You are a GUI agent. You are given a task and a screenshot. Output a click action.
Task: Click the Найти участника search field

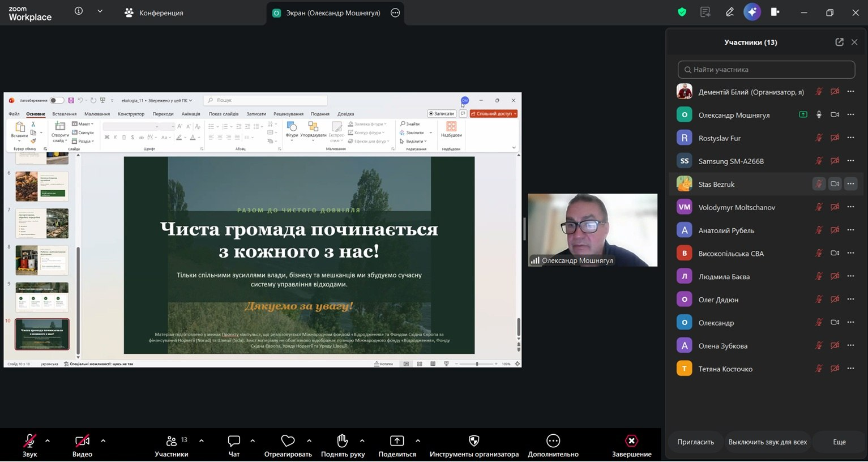[x=766, y=70]
